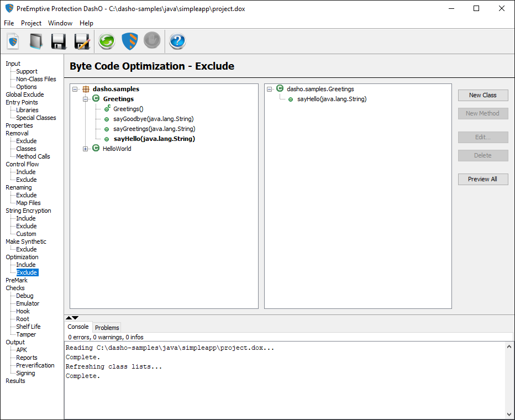
Task: Open the Window menu
Action: pyautogui.click(x=60, y=23)
